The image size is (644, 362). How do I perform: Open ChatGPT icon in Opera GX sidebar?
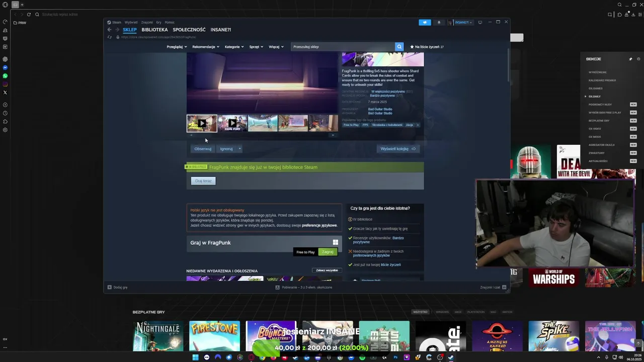[x=5, y=59]
